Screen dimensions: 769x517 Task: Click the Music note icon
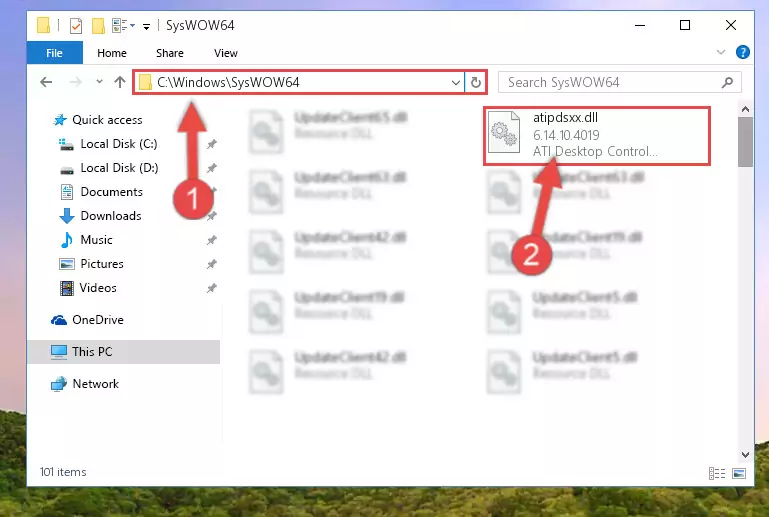(67, 240)
